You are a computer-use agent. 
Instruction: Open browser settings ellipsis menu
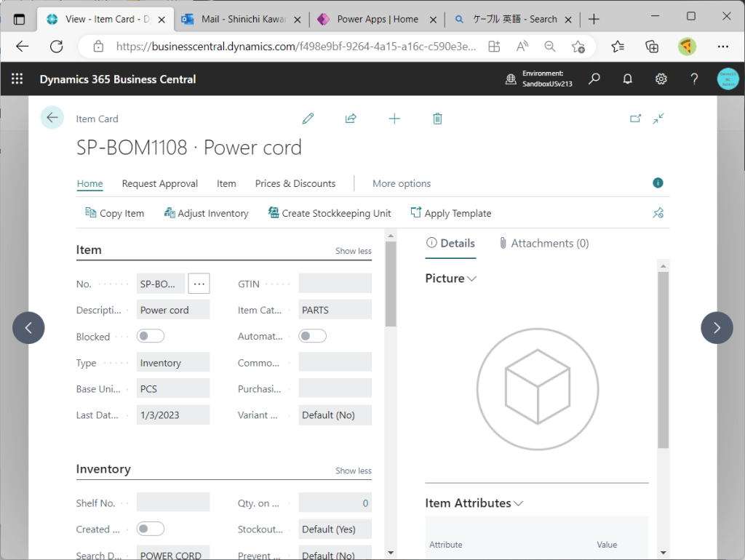point(723,47)
